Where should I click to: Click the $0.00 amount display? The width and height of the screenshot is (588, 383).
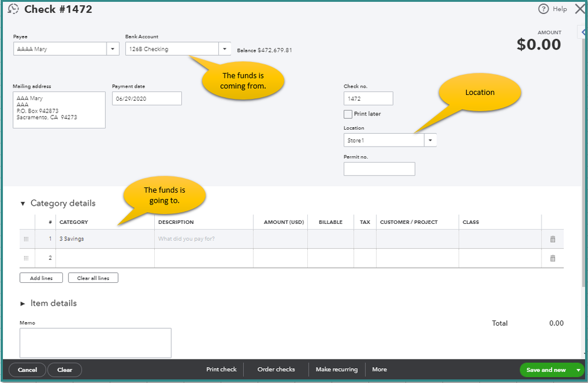coord(539,44)
